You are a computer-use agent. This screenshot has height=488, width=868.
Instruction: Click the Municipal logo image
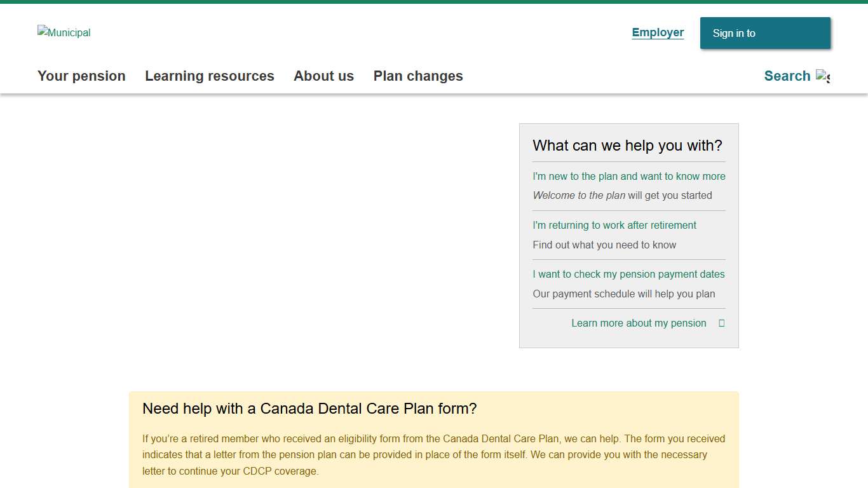64,32
